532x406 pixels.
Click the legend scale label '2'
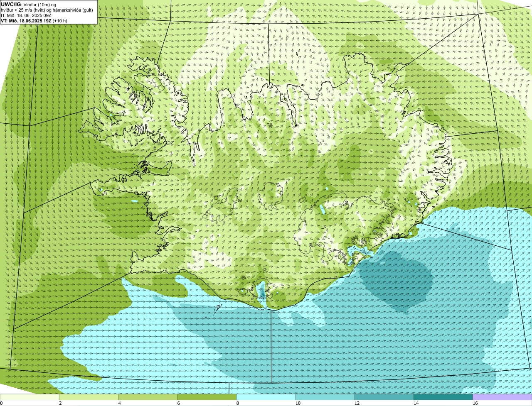[x=60, y=403]
